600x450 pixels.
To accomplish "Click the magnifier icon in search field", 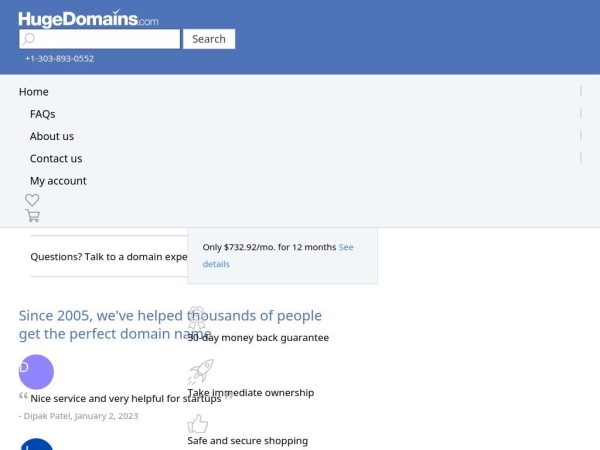I will [x=29, y=39].
